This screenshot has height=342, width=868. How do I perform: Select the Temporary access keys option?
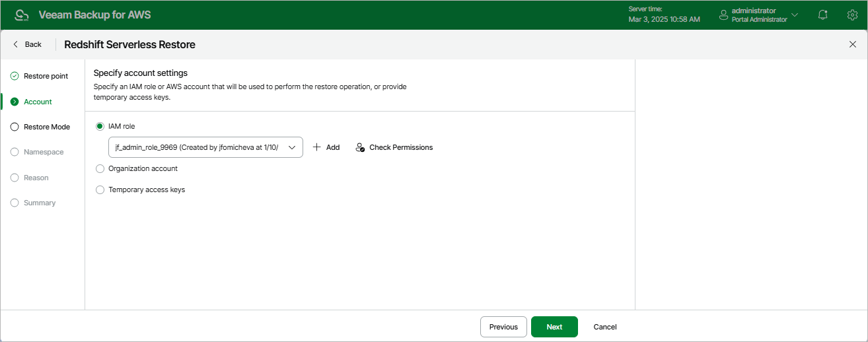[100, 189]
